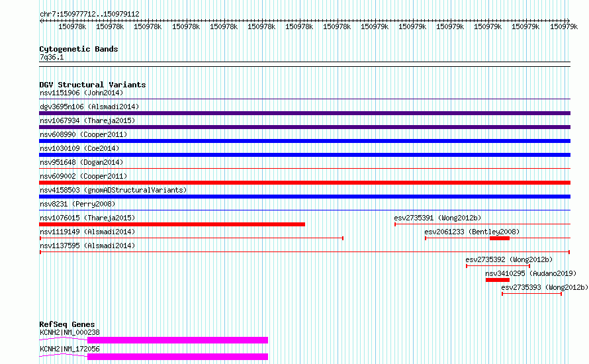Select the Cytogenetic Bands track title
This screenshot has width=589, height=364.
(x=79, y=49)
